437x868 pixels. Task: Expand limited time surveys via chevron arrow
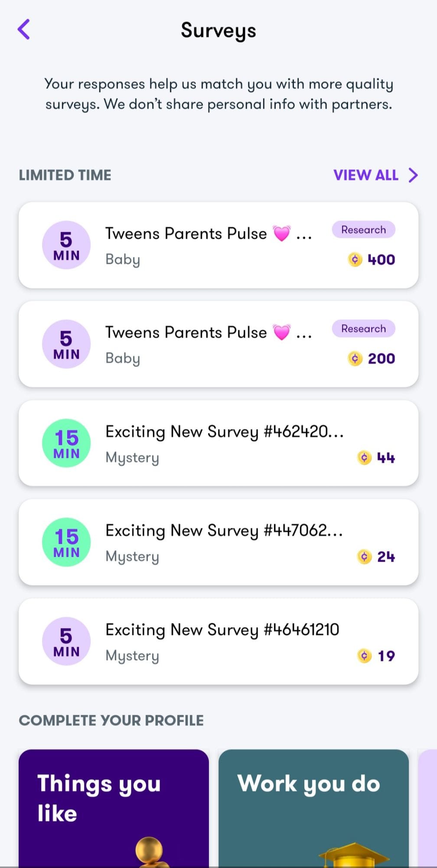413,175
